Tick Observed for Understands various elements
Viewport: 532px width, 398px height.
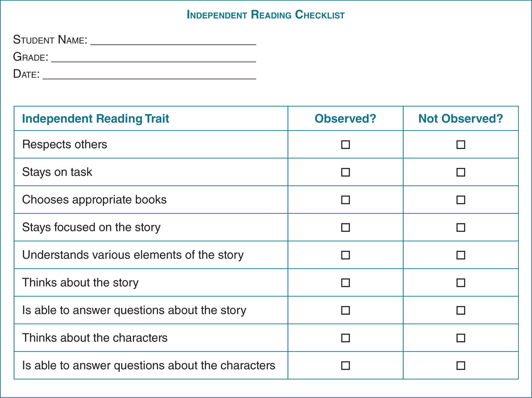click(345, 255)
